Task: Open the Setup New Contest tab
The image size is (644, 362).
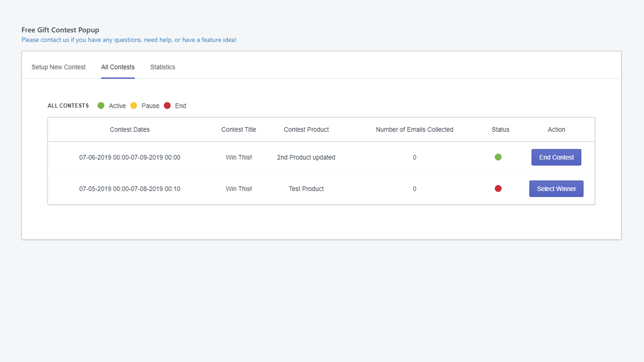Action: pyautogui.click(x=58, y=67)
